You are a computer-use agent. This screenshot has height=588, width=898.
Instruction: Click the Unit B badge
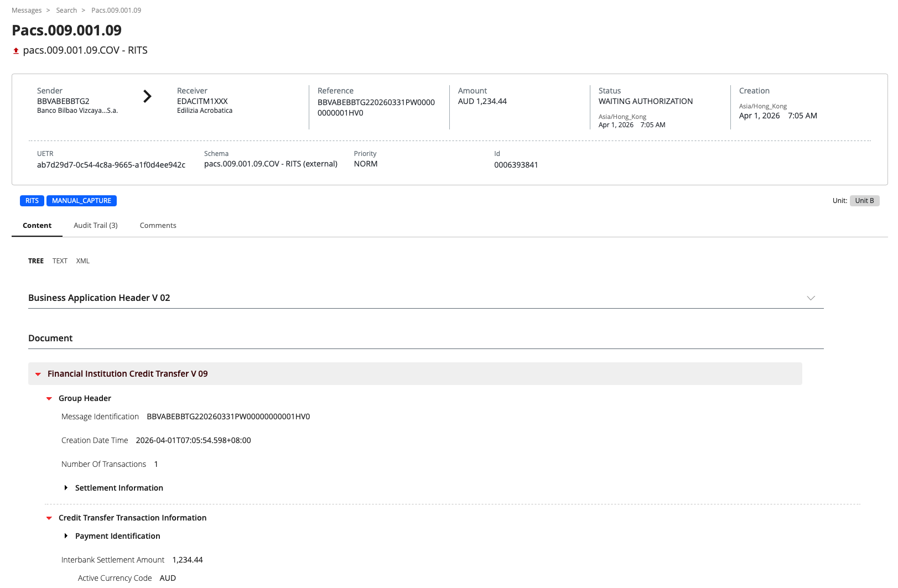(864, 201)
